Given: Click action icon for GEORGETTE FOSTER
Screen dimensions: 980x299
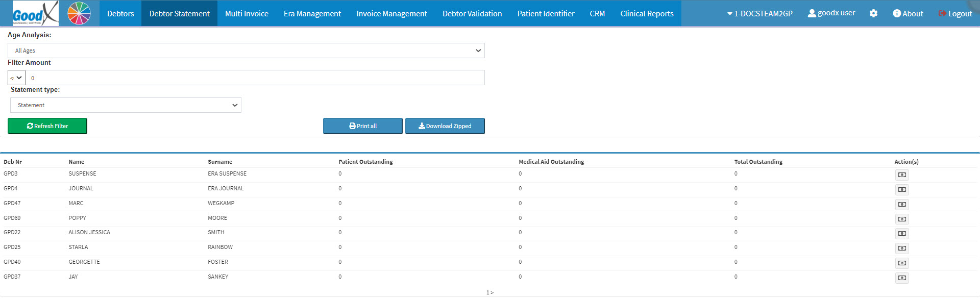Looking at the screenshot, I should click(902, 263).
